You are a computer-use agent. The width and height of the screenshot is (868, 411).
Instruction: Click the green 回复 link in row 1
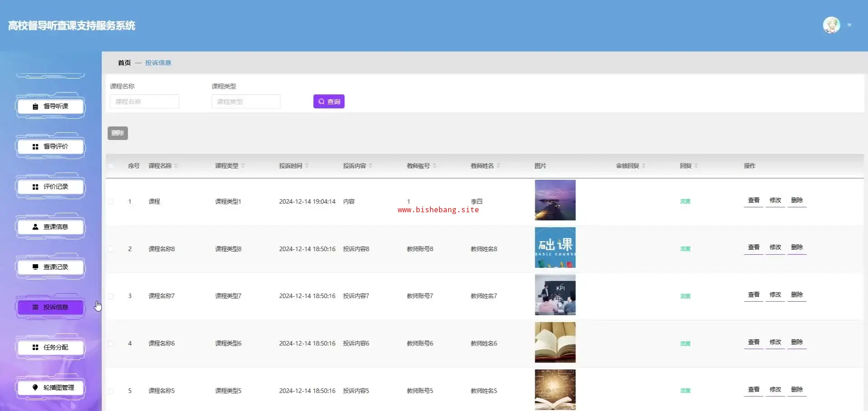click(685, 201)
